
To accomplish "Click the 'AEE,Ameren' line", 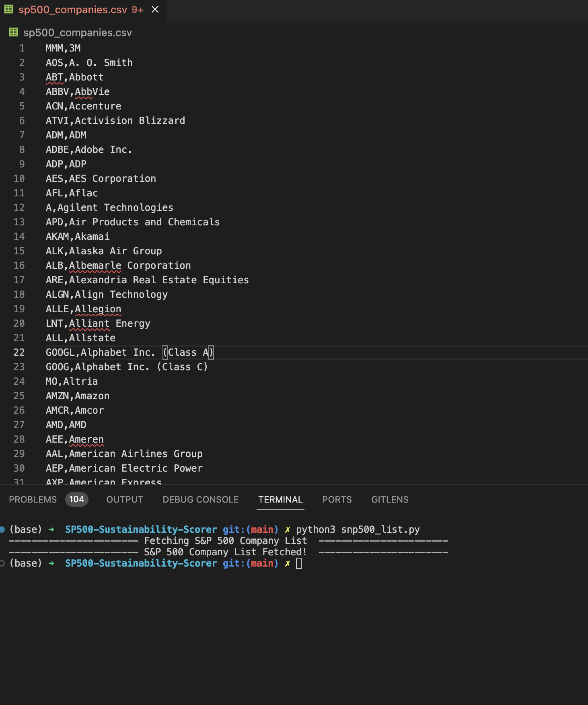I will (75, 439).
